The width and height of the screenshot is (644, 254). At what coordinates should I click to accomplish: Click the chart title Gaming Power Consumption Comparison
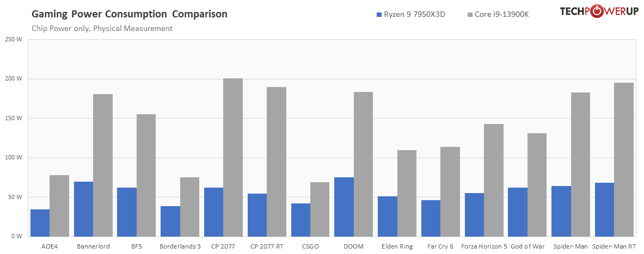click(x=130, y=14)
